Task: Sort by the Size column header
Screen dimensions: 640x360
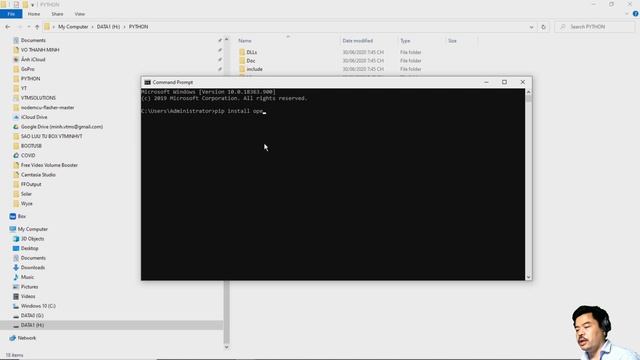Action: [x=452, y=41]
